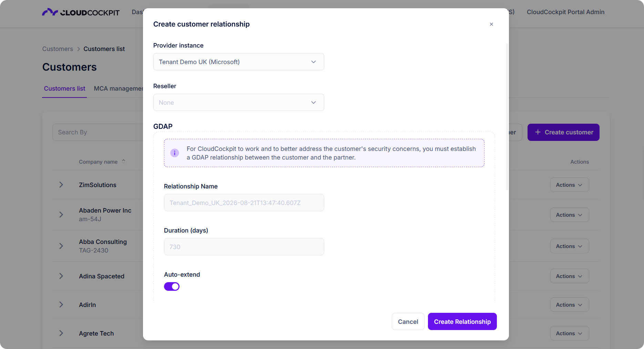
Task: Open Actions dropdown for ZimSolutions
Action: click(x=570, y=185)
